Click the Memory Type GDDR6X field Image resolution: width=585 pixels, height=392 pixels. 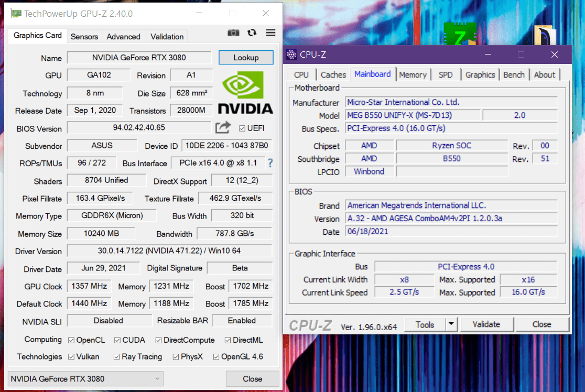pos(112,215)
